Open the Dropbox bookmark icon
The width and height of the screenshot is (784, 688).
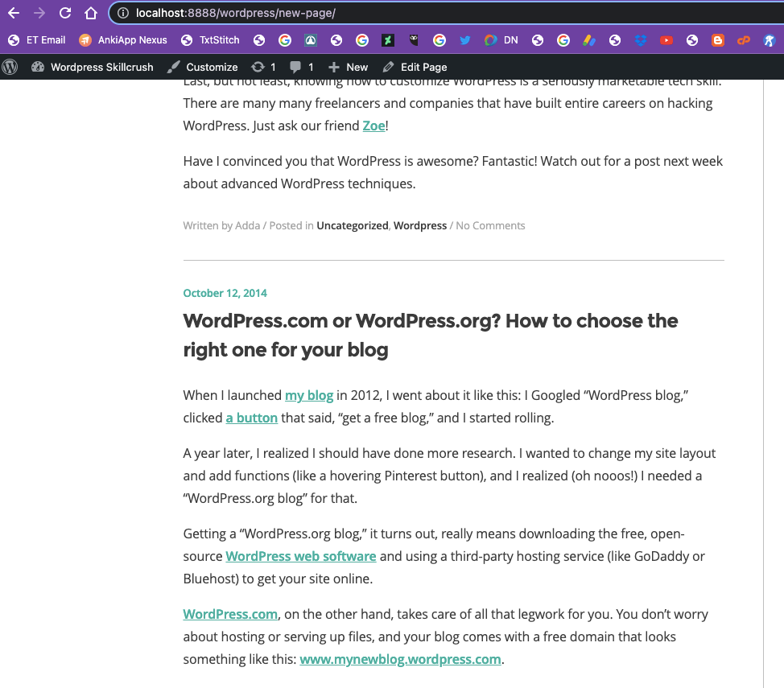641,40
